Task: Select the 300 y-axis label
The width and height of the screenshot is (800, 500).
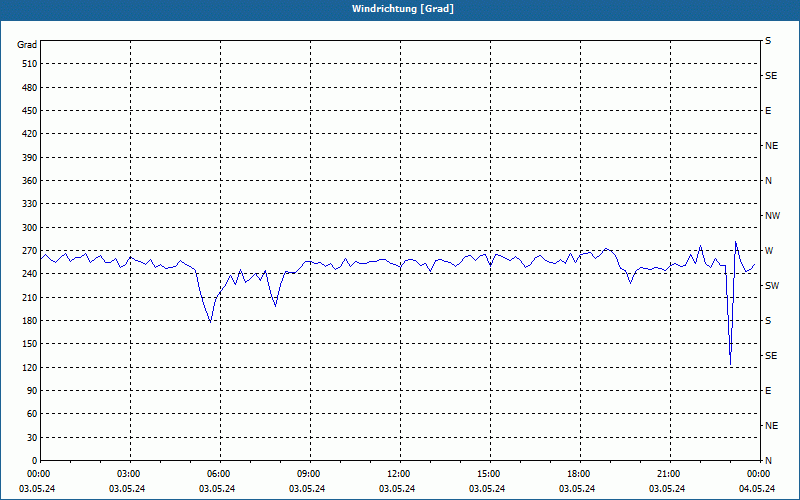Action: (30, 228)
